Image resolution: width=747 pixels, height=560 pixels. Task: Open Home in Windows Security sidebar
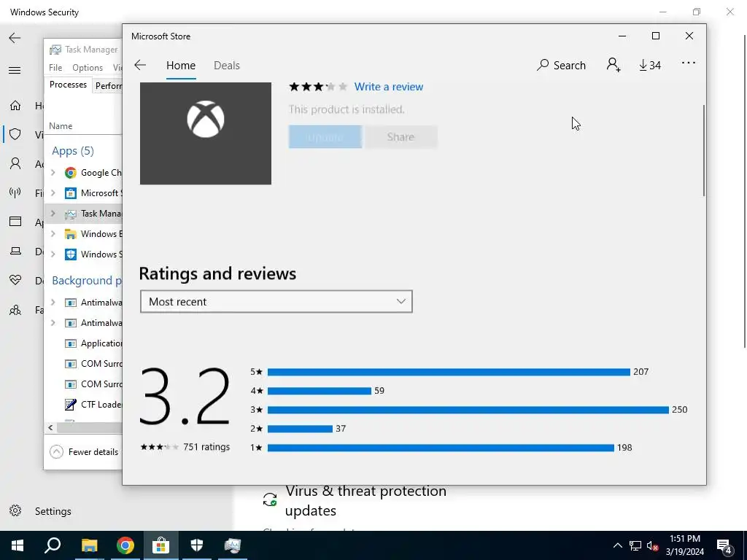point(15,105)
